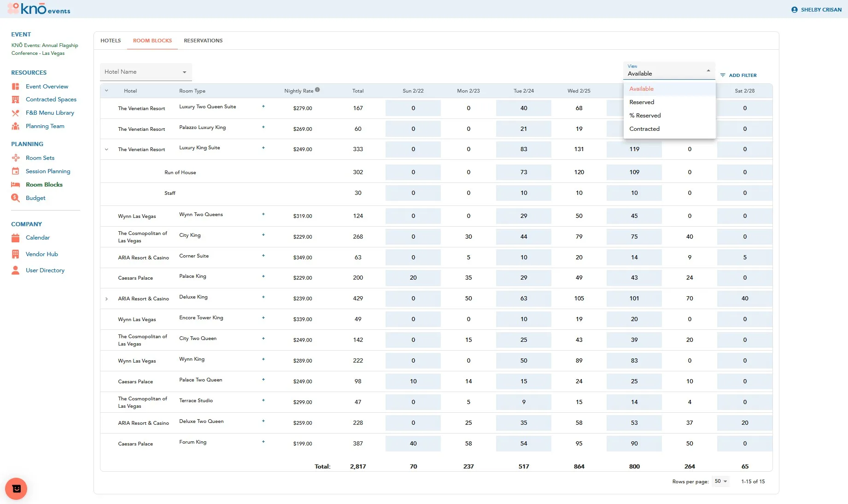Open the Hotel Name dropdown
Image resolution: width=848 pixels, height=504 pixels.
pyautogui.click(x=146, y=72)
